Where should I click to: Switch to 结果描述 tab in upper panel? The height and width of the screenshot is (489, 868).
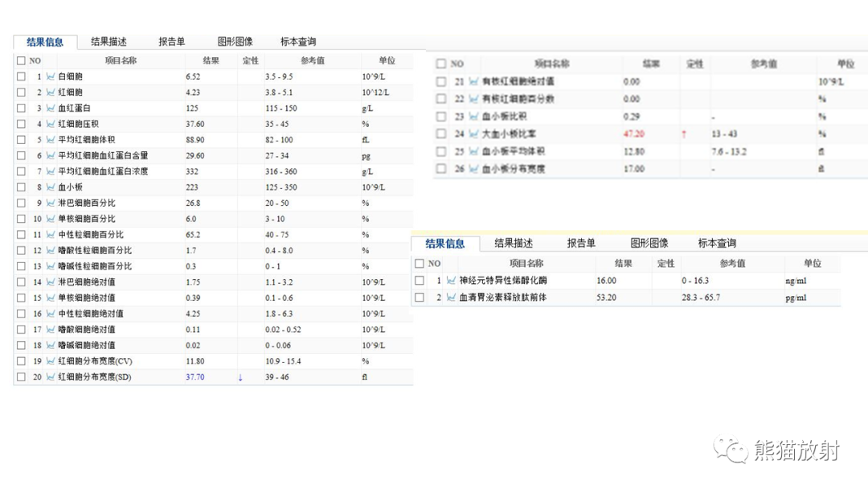[108, 42]
